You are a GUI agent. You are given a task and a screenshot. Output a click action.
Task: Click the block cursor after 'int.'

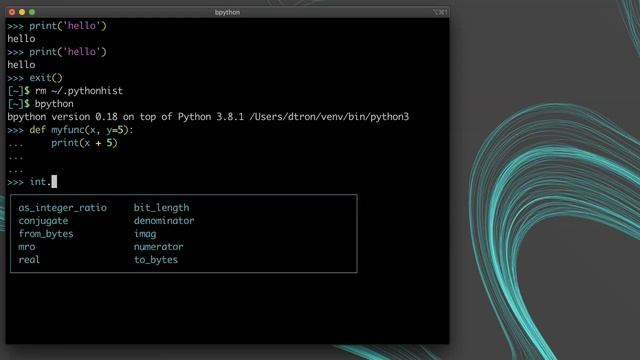click(x=54, y=182)
